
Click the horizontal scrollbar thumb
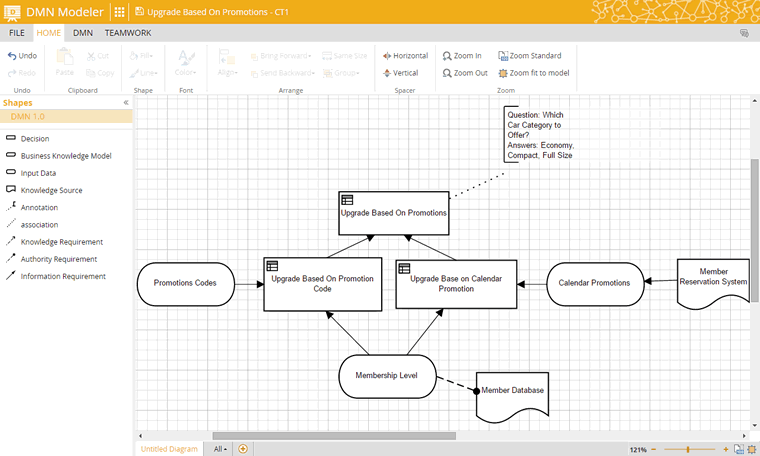[334, 436]
